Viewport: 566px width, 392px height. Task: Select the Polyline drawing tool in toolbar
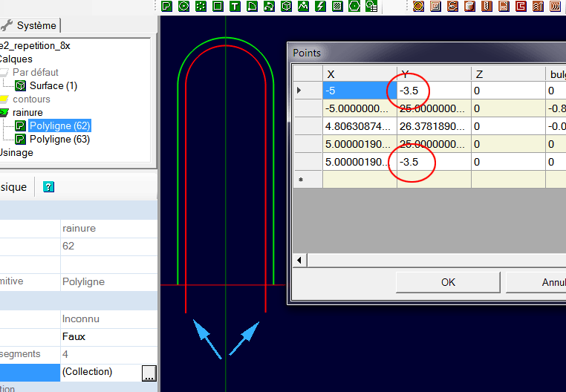(x=166, y=6)
